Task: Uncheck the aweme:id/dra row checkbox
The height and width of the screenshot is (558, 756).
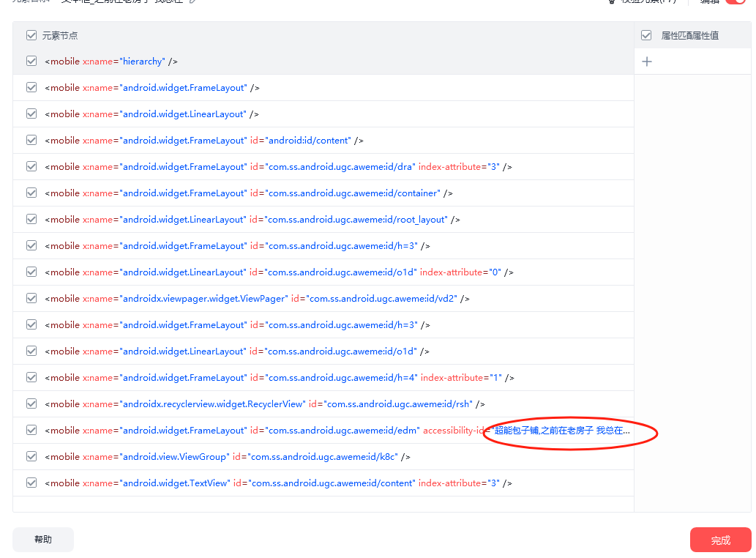Action: 31,166
